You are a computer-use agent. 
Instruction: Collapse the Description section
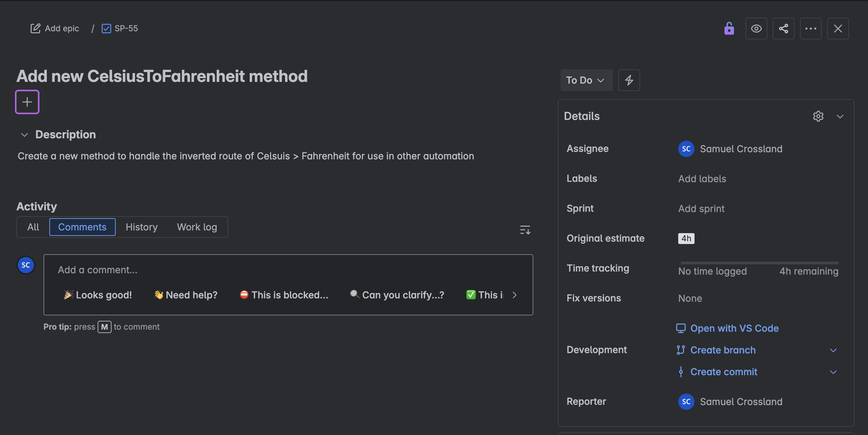24,135
